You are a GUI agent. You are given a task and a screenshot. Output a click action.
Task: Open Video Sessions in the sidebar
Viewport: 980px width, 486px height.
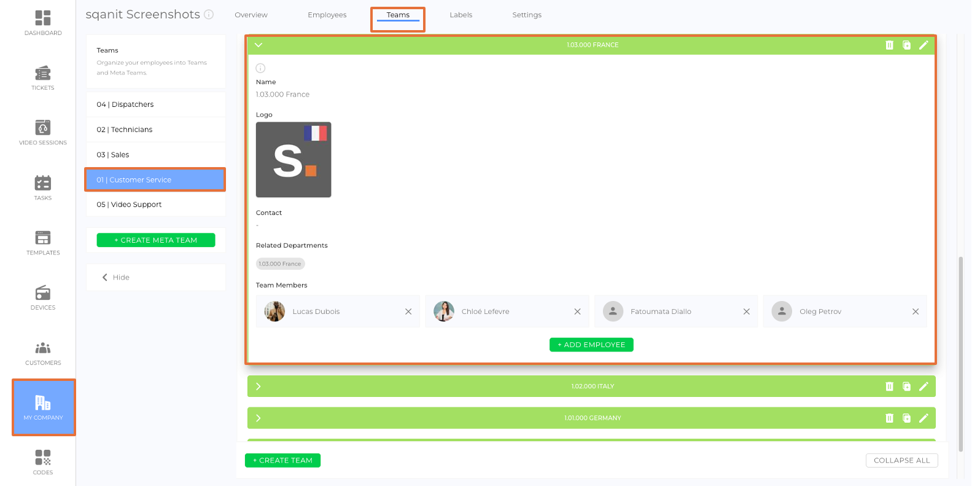43,133
